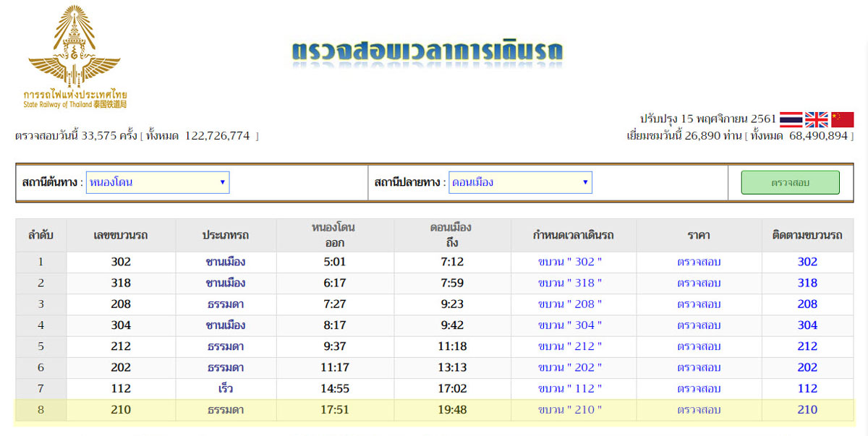Click the กำหนดเวลาเดินรถ column header
Viewport: 868px width, 436px height.
tap(574, 235)
